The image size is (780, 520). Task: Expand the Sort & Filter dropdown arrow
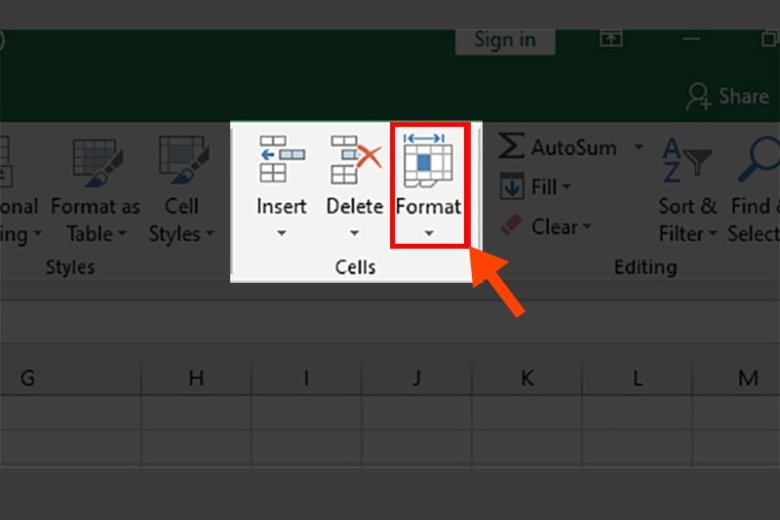tap(713, 232)
